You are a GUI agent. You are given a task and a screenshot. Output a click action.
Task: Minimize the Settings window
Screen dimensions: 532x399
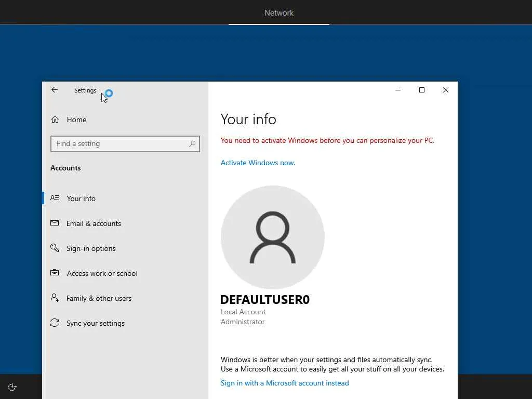click(x=398, y=90)
